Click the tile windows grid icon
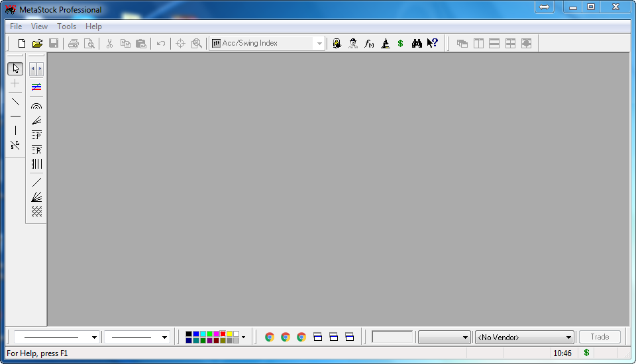 click(x=510, y=44)
